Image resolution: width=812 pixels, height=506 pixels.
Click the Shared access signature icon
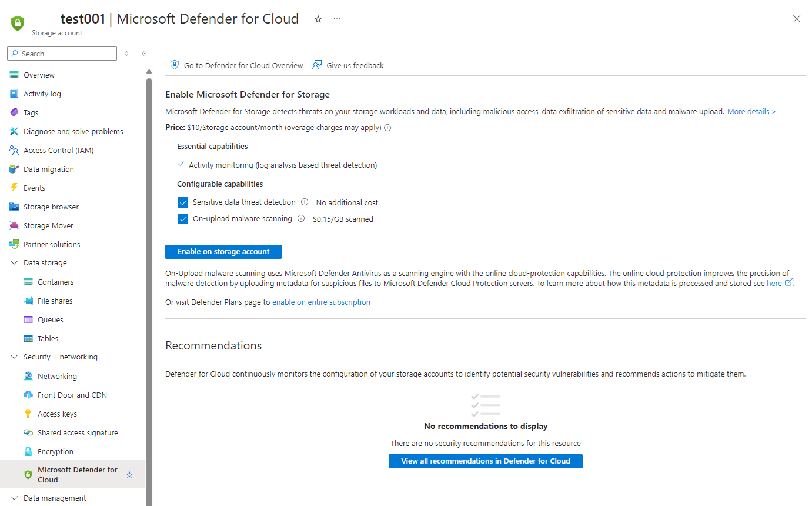28,432
